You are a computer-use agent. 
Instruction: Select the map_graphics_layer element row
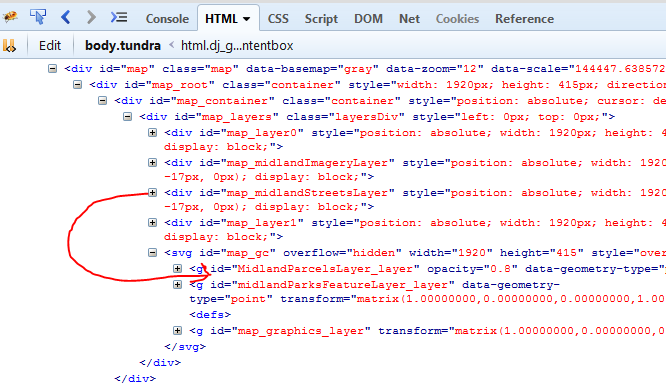point(427,331)
